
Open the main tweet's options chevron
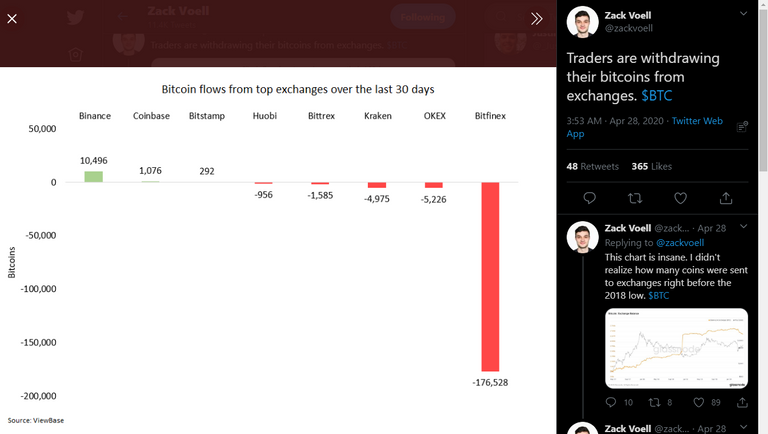point(744,14)
